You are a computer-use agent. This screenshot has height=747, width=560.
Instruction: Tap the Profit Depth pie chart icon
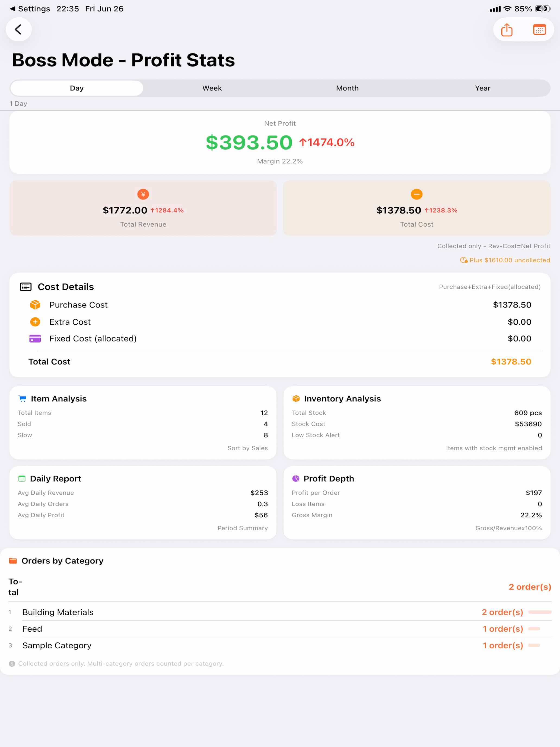[296, 479]
